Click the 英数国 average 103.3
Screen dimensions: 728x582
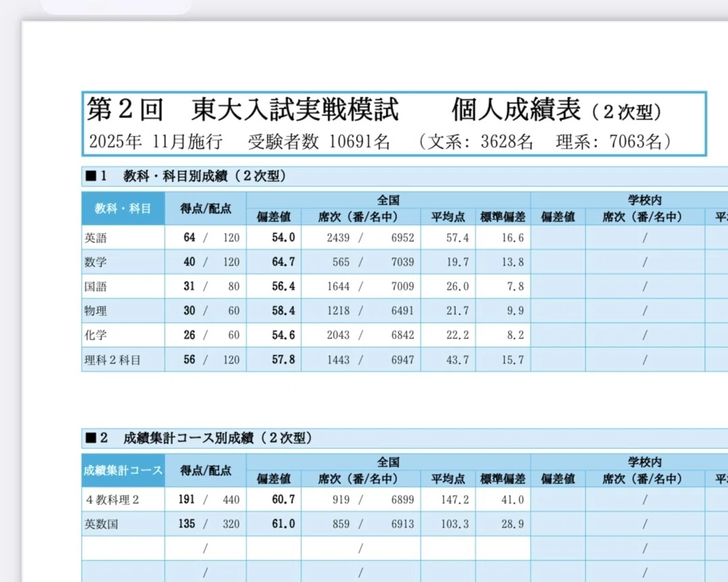(x=455, y=523)
